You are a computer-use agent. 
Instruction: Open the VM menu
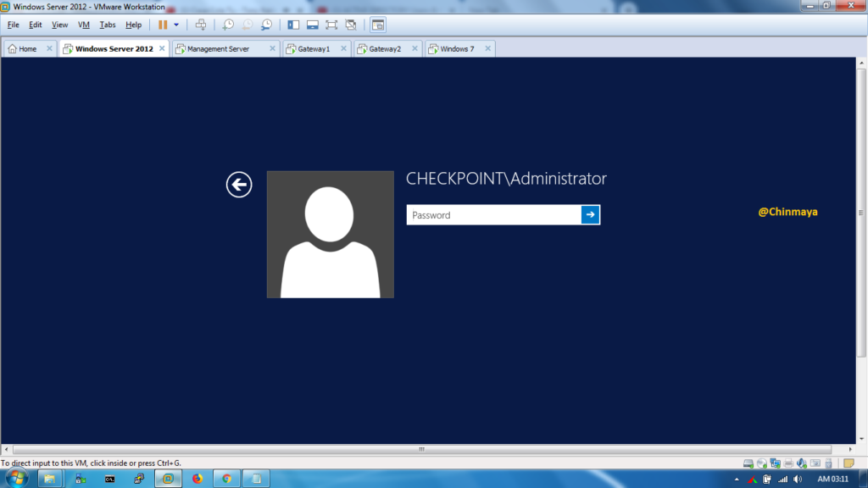[x=84, y=25]
